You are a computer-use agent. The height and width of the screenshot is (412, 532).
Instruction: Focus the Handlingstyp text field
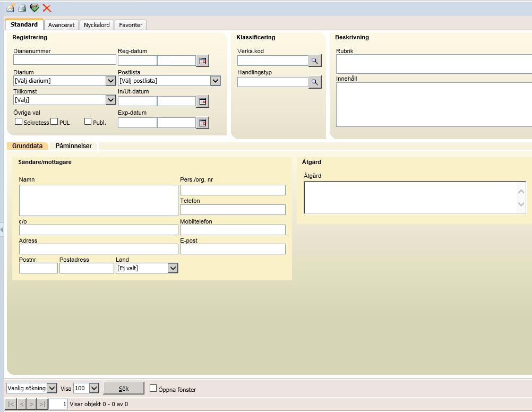coord(273,82)
